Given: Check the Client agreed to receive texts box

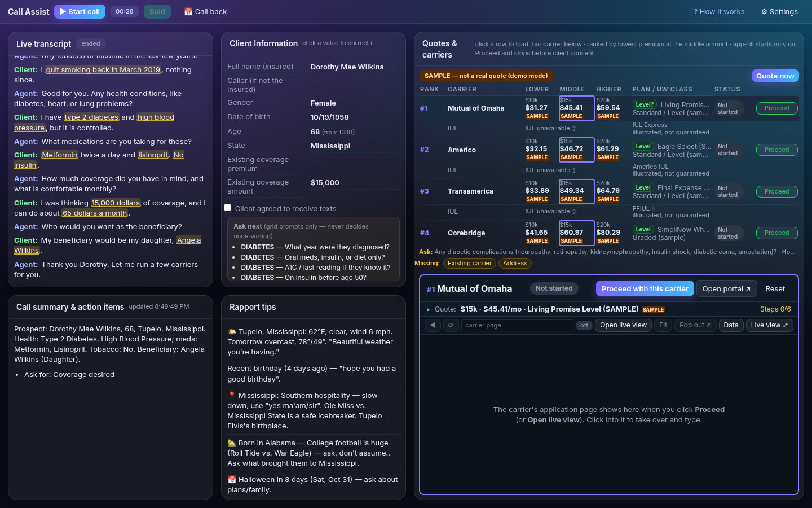Looking at the screenshot, I should tap(228, 208).
